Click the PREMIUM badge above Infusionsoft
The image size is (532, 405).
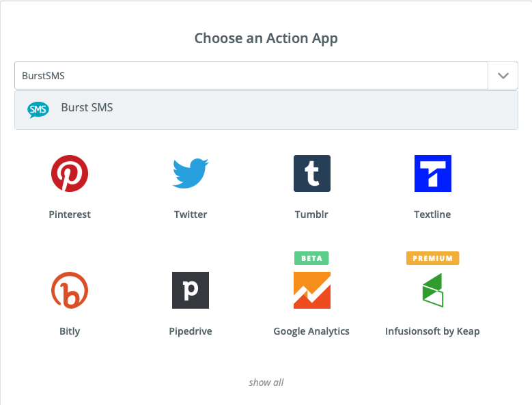[x=432, y=258]
